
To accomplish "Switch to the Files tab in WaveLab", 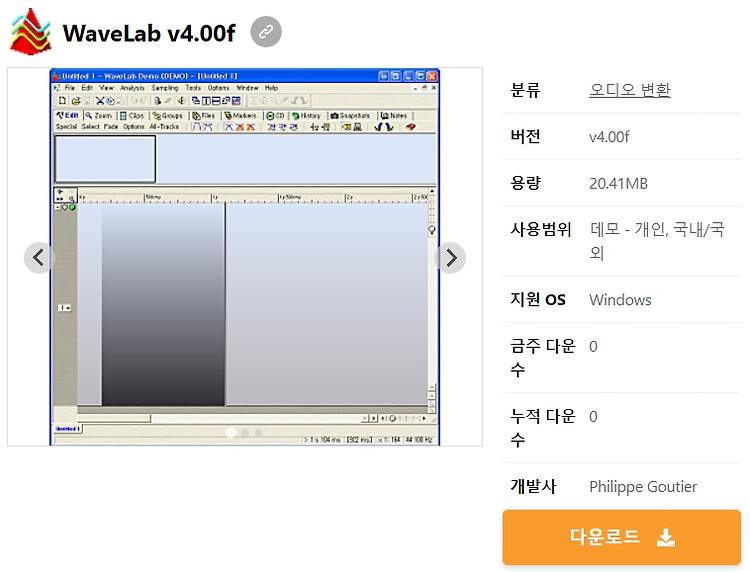I will coord(204,116).
